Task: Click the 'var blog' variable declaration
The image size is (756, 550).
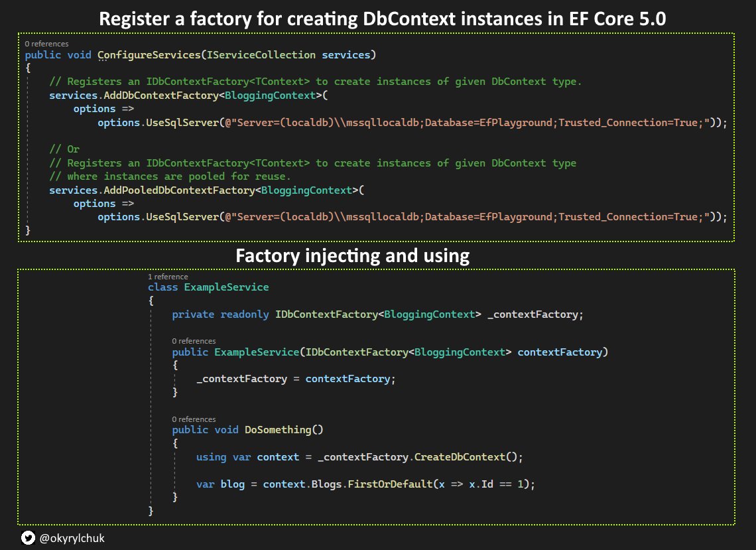Action: point(220,484)
